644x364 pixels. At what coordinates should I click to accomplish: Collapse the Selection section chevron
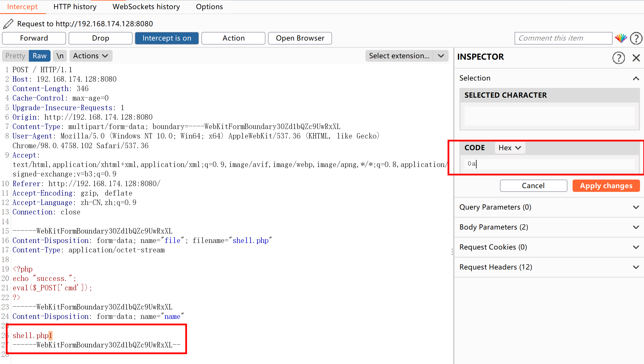[636, 78]
